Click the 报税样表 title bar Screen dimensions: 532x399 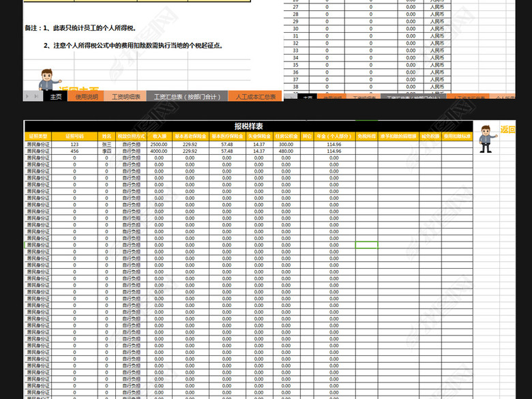click(x=248, y=126)
